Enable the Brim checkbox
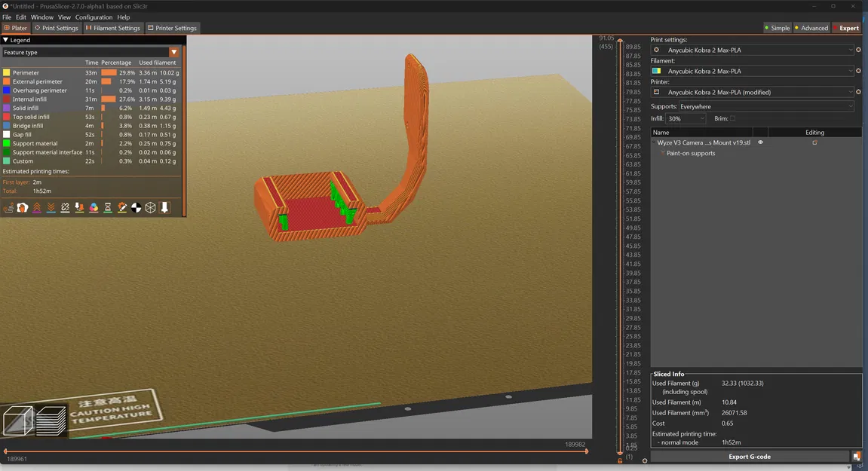Screen dimensions: 868x471 click(x=732, y=118)
